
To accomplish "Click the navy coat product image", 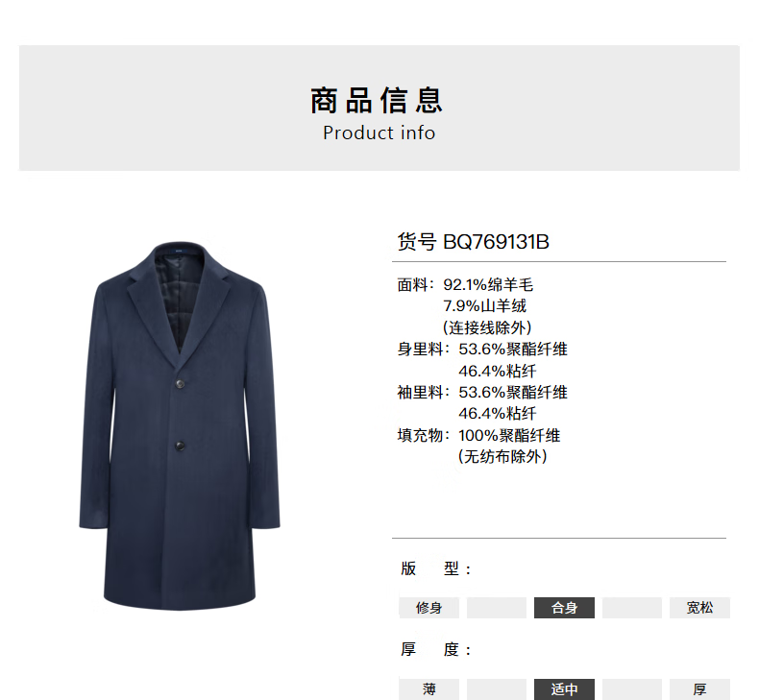I will [180, 425].
